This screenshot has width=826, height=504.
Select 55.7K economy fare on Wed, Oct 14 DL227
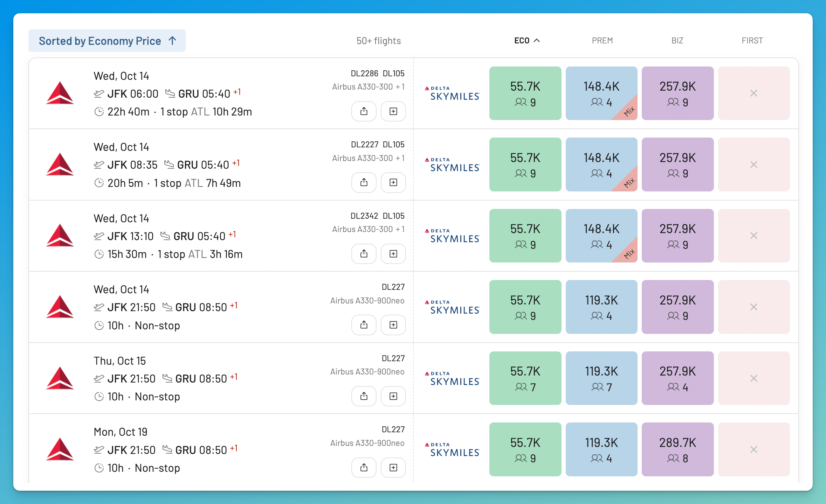pyautogui.click(x=525, y=307)
